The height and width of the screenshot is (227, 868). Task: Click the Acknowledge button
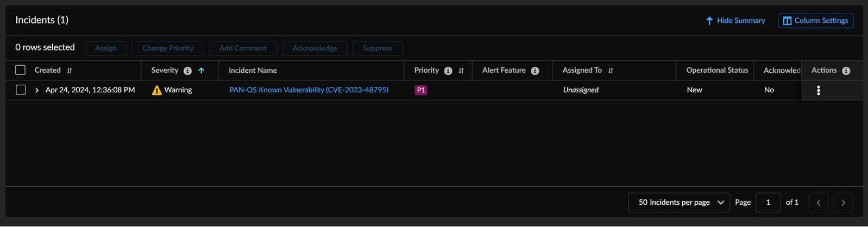coord(315,48)
